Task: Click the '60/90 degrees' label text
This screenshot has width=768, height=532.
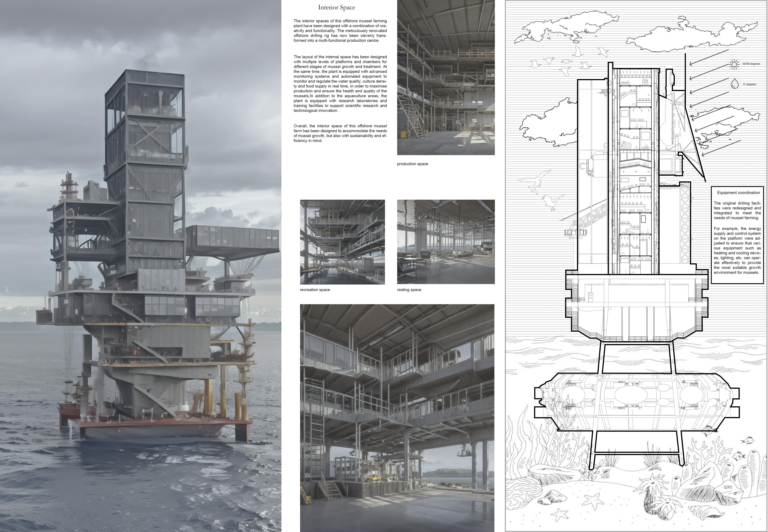Action: [x=751, y=64]
